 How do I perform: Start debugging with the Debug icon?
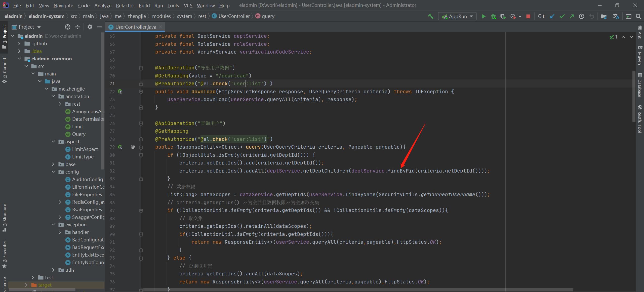[493, 16]
